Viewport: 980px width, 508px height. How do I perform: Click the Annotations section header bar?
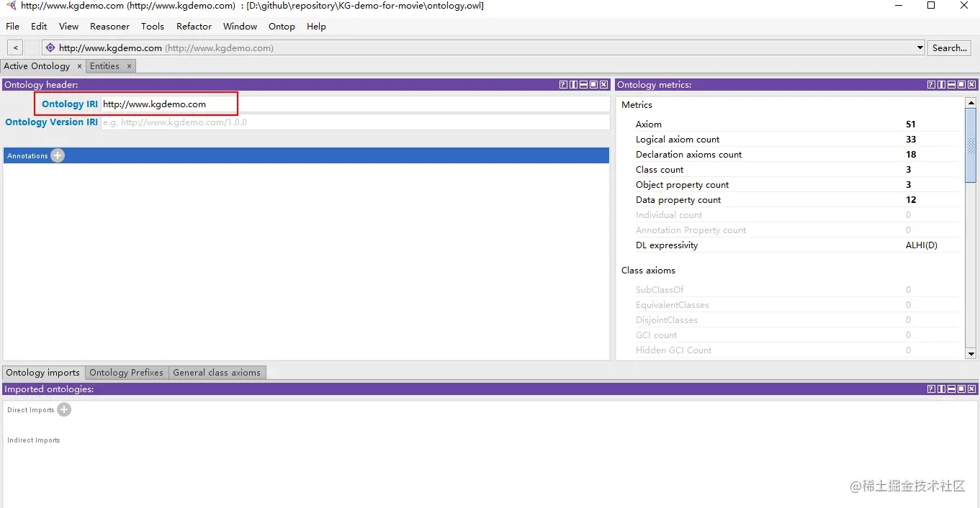[306, 155]
